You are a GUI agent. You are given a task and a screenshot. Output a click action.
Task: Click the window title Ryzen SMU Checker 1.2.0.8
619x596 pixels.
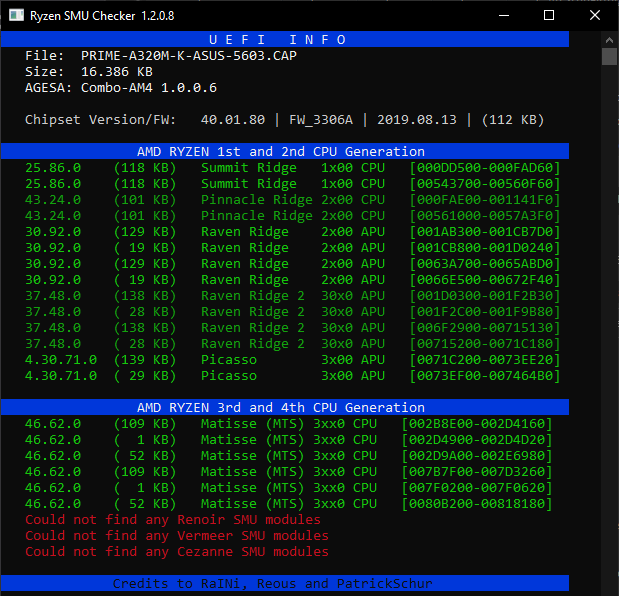click(x=102, y=16)
